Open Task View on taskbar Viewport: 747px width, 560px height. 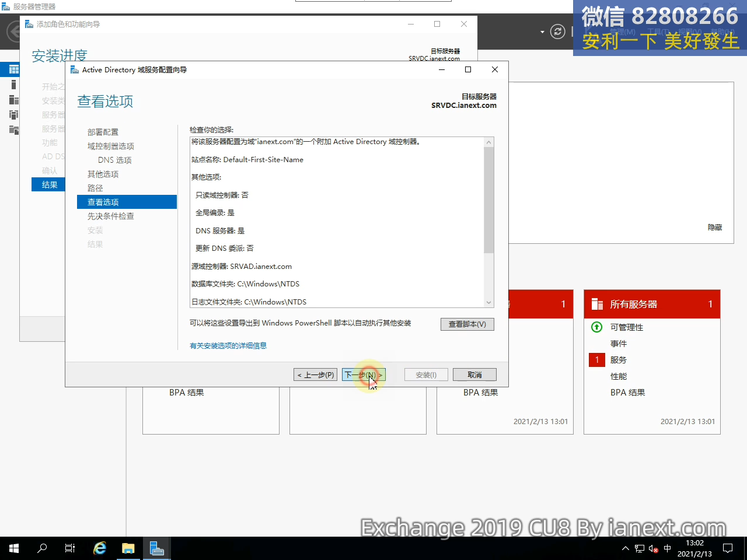(x=70, y=548)
